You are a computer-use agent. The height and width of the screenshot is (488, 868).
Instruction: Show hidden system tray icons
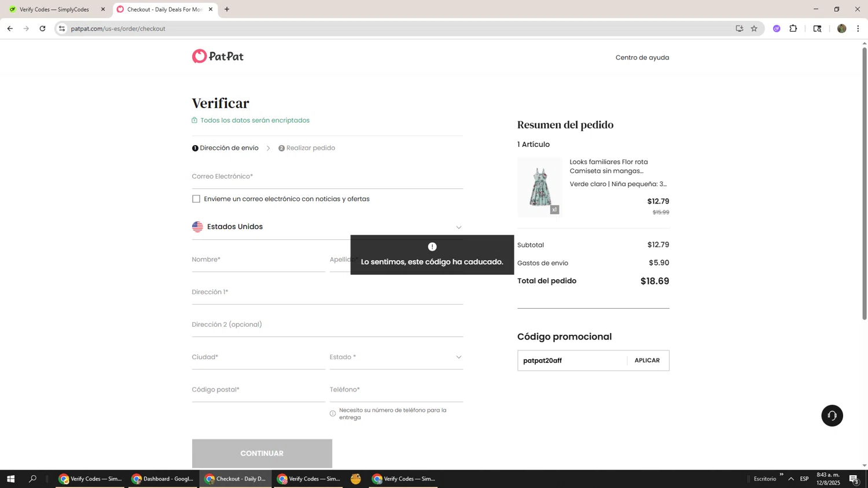(x=791, y=479)
